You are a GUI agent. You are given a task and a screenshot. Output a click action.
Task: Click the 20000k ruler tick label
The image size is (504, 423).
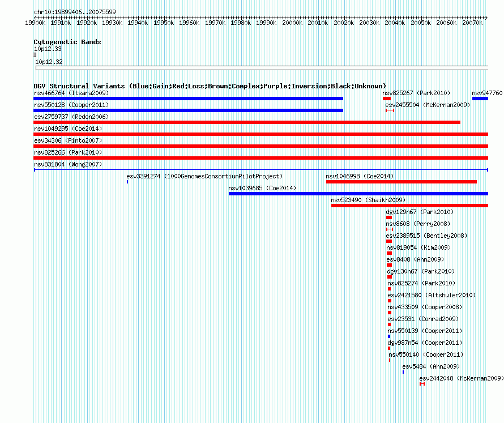292,23
